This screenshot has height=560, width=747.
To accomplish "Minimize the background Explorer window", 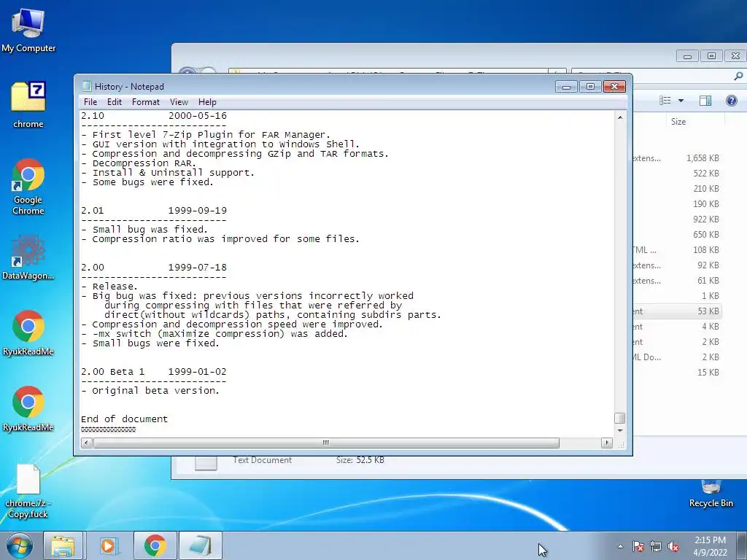I will click(687, 56).
